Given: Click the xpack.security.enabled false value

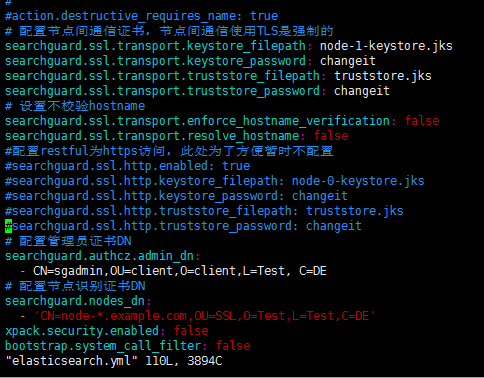Looking at the screenshot, I should point(191,331).
